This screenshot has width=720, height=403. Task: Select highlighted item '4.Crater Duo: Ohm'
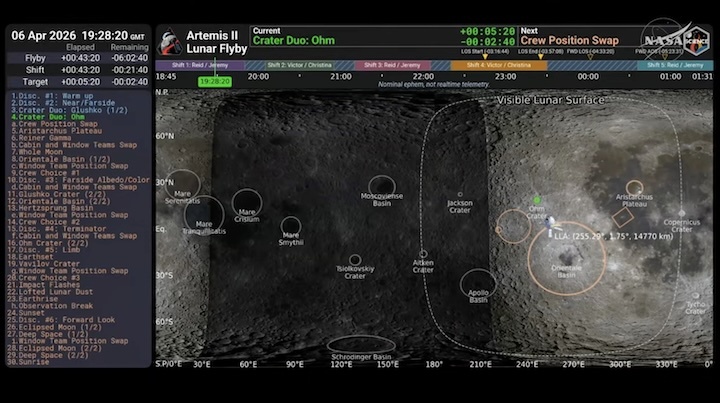coord(48,117)
